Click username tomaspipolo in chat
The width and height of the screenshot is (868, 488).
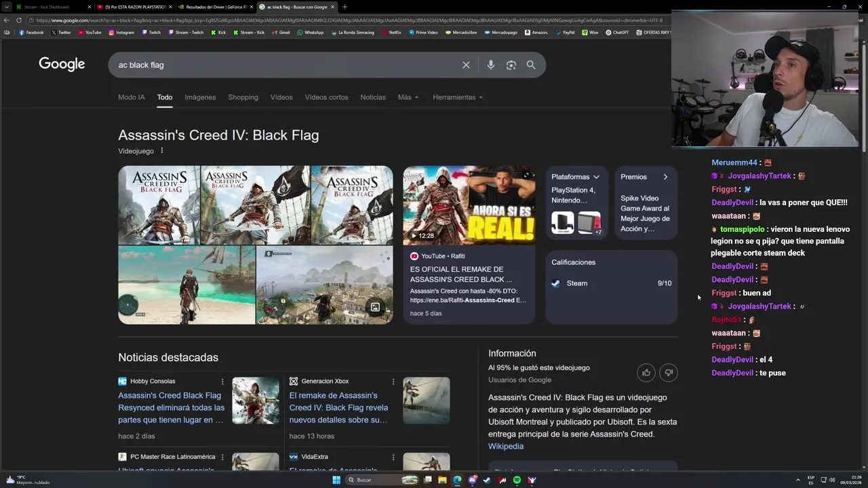(742, 229)
